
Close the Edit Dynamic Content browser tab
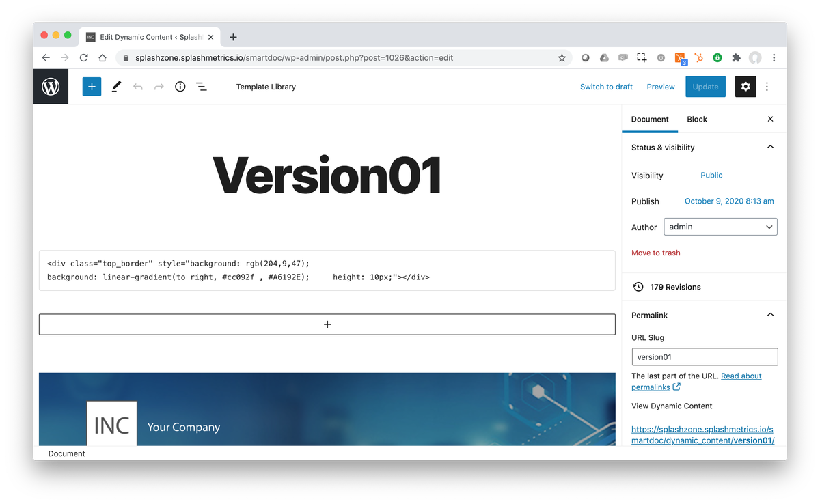(x=211, y=37)
